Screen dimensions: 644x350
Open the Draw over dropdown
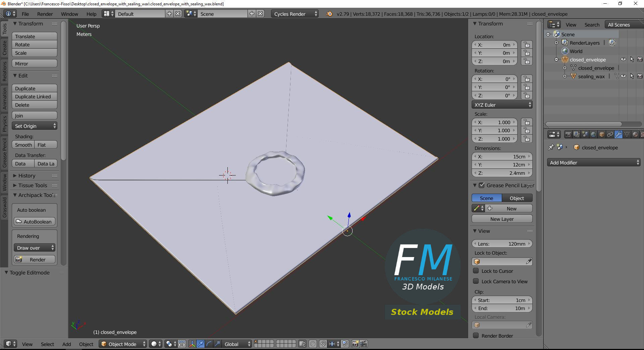(x=35, y=248)
